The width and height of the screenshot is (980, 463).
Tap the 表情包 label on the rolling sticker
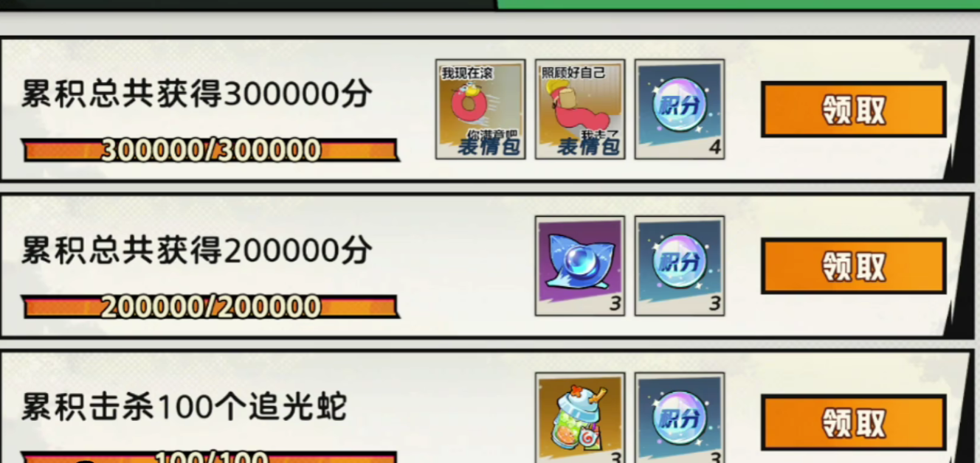point(489,146)
